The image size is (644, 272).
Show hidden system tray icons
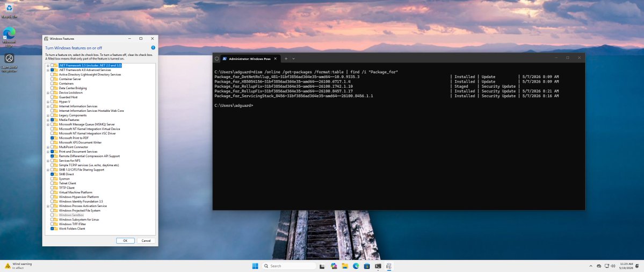click(591, 266)
